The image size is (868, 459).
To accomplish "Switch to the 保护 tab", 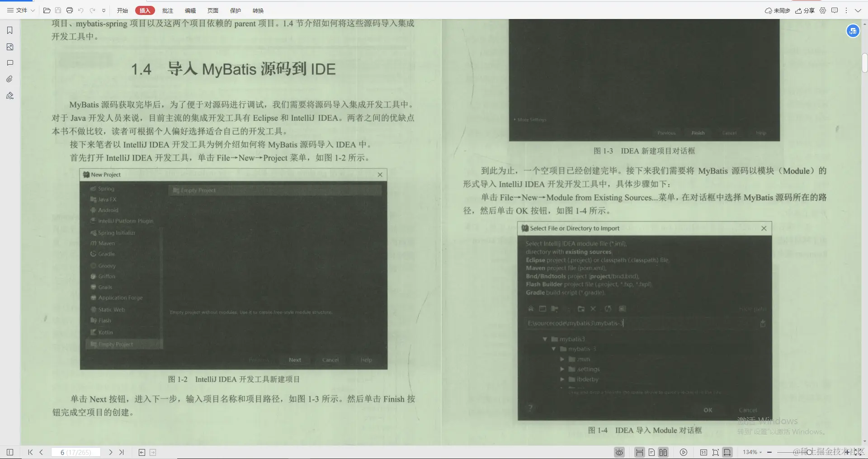I will [236, 10].
